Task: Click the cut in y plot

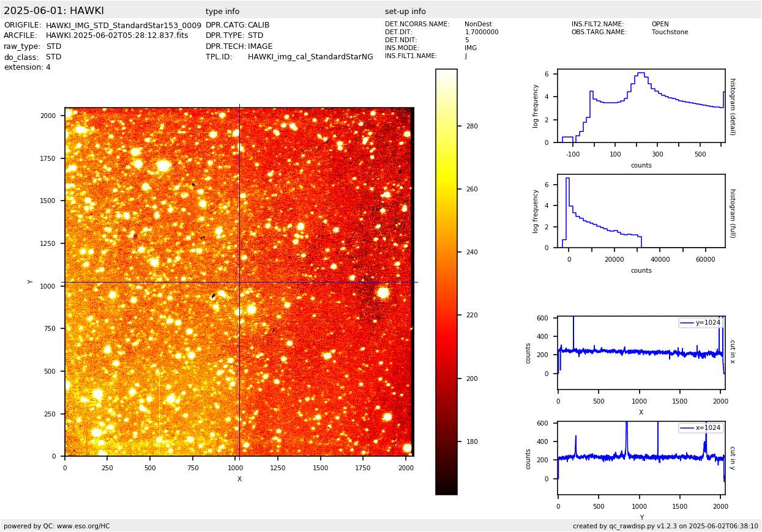Action: pos(641,457)
